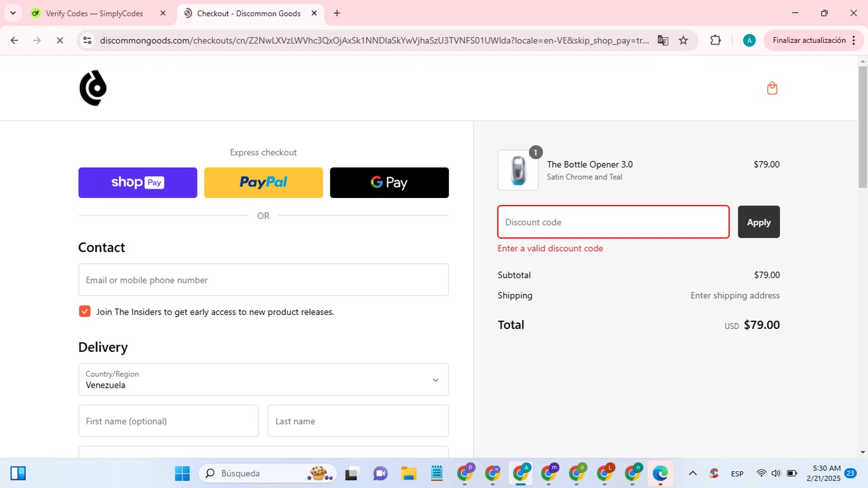
Task: Pay with Shop Pay button
Action: tap(138, 183)
